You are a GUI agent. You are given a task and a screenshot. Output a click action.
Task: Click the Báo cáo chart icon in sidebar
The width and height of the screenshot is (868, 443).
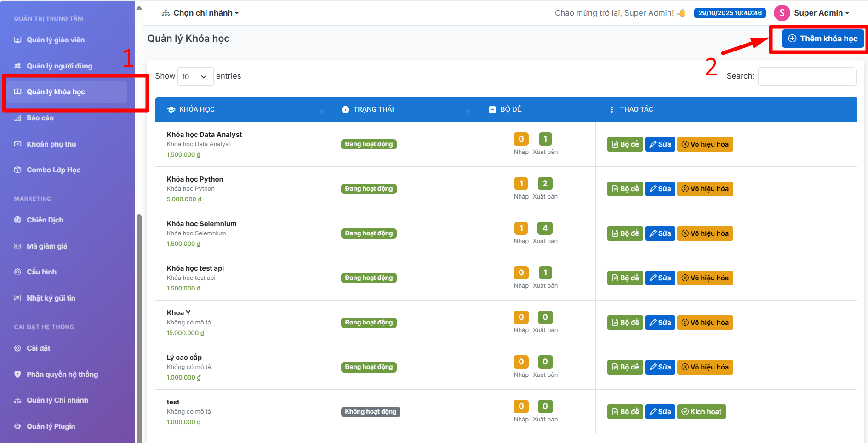[x=17, y=118]
